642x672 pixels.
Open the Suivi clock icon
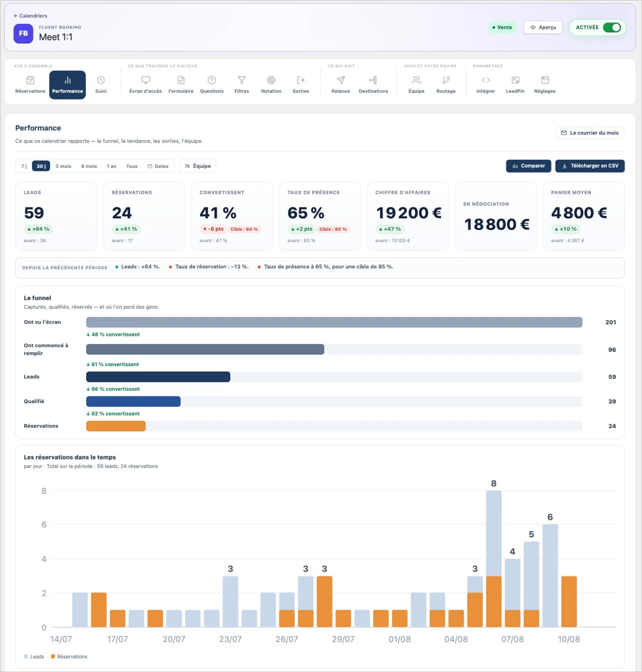101,80
